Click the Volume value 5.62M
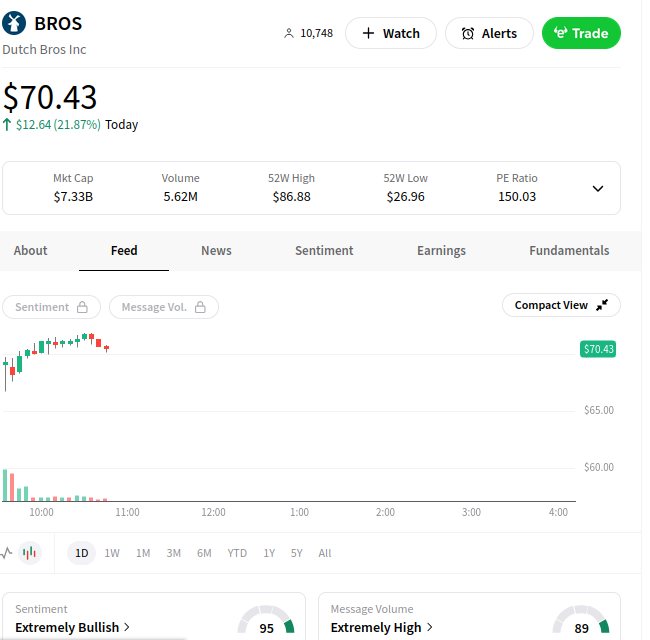Viewport: 650px width, 640px height. (x=180, y=196)
